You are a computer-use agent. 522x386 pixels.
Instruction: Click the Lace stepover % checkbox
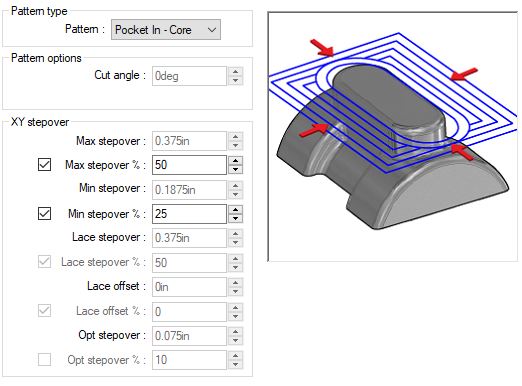pyautogui.click(x=44, y=262)
